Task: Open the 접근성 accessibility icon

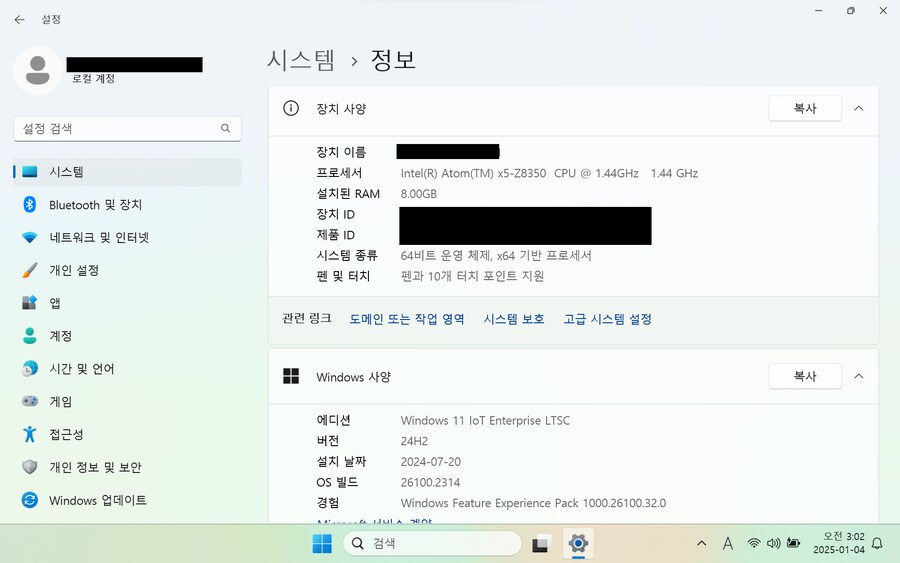Action: [x=30, y=434]
